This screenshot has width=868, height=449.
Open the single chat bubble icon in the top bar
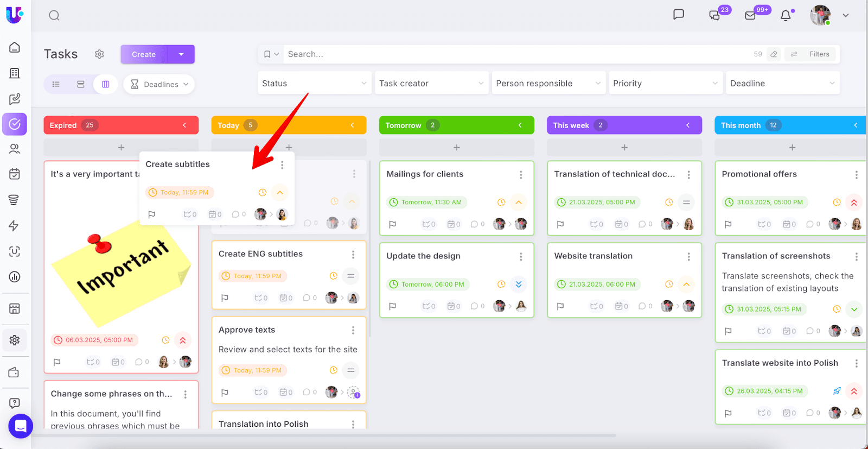pos(679,15)
